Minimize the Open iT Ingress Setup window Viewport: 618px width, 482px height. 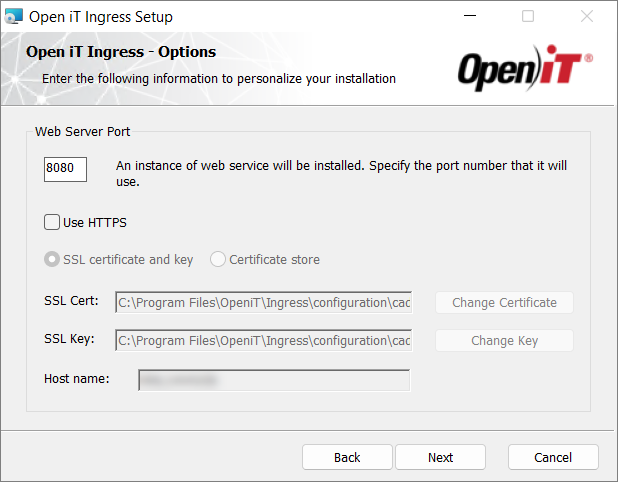pos(470,16)
